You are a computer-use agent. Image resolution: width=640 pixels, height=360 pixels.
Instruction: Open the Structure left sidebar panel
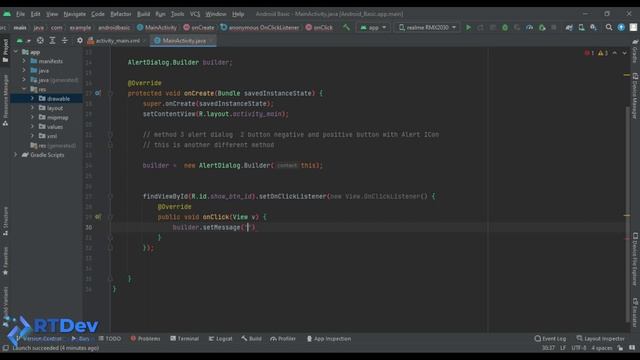[5, 221]
